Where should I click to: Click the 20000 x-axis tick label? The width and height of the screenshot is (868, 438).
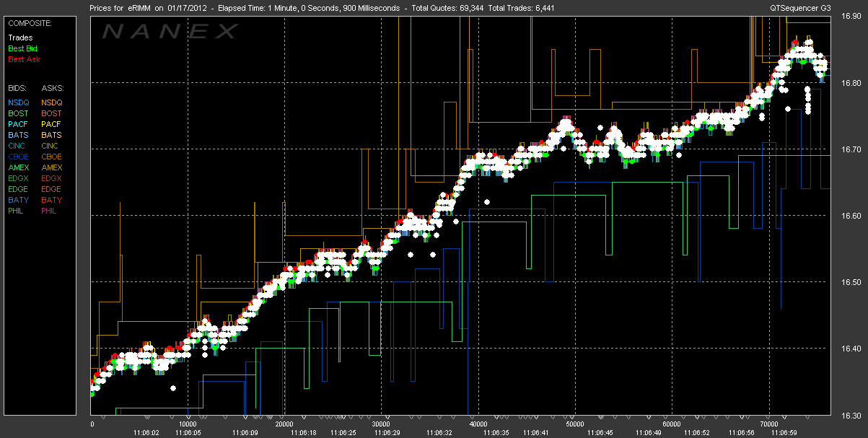point(284,424)
